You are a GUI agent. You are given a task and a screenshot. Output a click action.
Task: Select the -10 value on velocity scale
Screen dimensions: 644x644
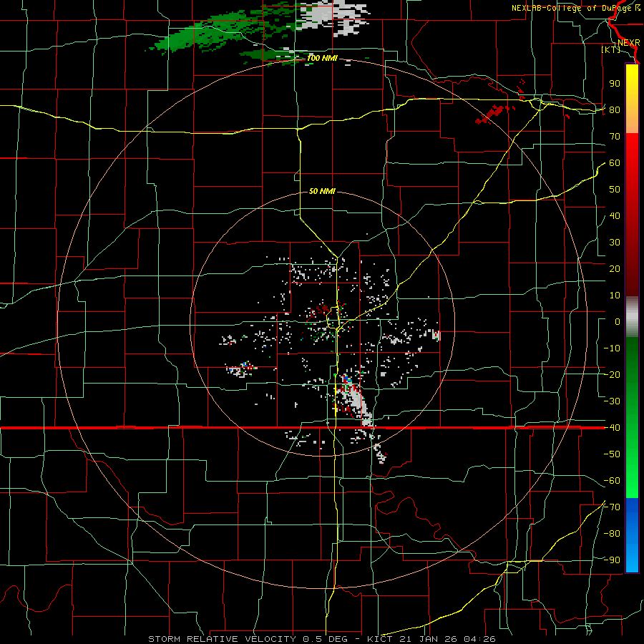click(612, 348)
